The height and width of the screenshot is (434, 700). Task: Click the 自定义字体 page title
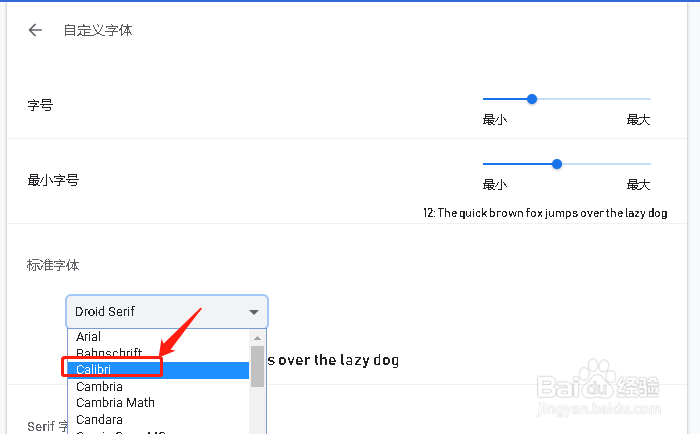pos(98,30)
